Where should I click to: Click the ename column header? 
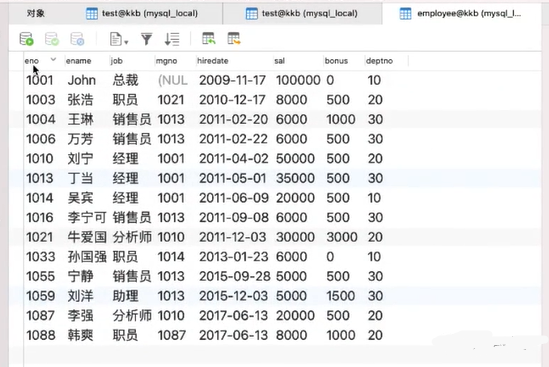coord(78,61)
